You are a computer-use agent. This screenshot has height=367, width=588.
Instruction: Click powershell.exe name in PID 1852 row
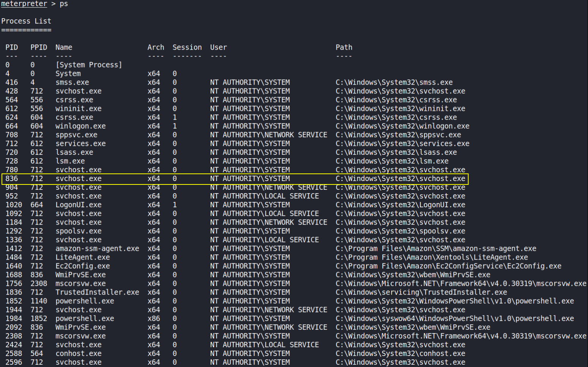pyautogui.click(x=85, y=301)
